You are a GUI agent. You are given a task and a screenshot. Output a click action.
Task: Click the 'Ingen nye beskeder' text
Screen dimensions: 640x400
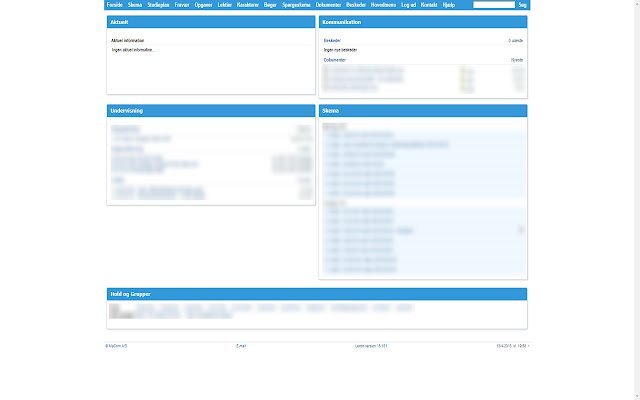pyautogui.click(x=340, y=50)
